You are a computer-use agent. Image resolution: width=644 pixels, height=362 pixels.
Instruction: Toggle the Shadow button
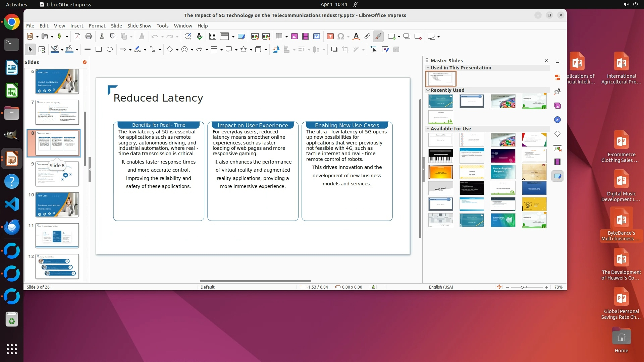click(x=334, y=50)
